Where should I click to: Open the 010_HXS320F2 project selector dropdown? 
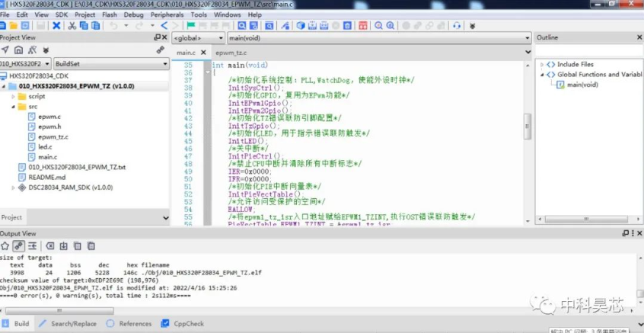[25, 64]
